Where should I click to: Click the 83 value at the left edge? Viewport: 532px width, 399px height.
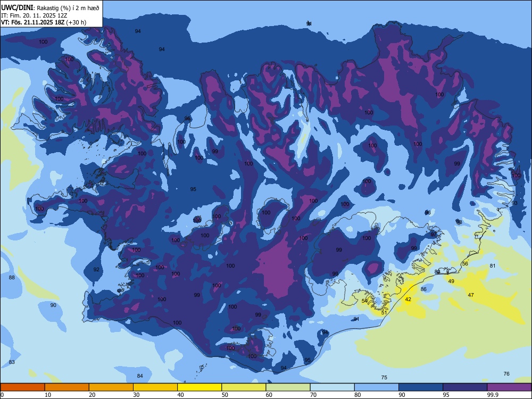click(x=12, y=362)
